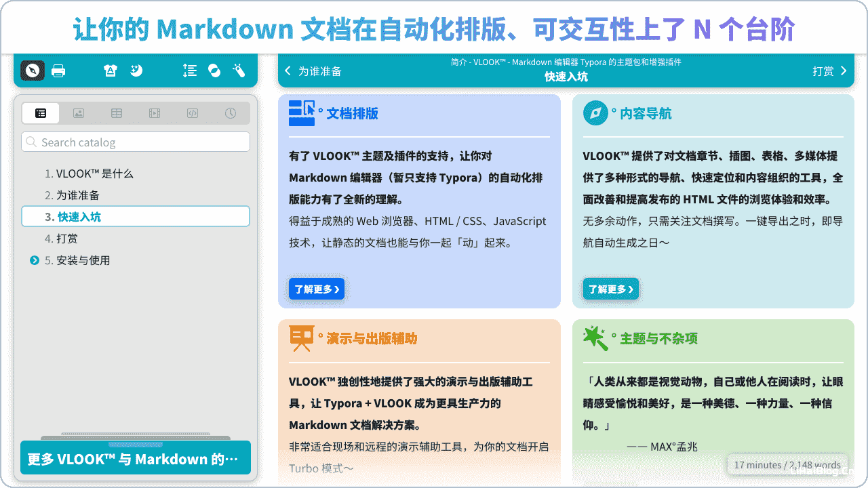
Task: Click the 主题与不杂项 magic wand icon
Action: coord(595,338)
